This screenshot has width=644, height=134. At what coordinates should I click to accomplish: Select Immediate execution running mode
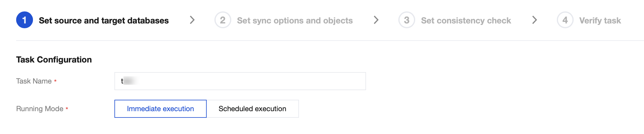pos(160,109)
